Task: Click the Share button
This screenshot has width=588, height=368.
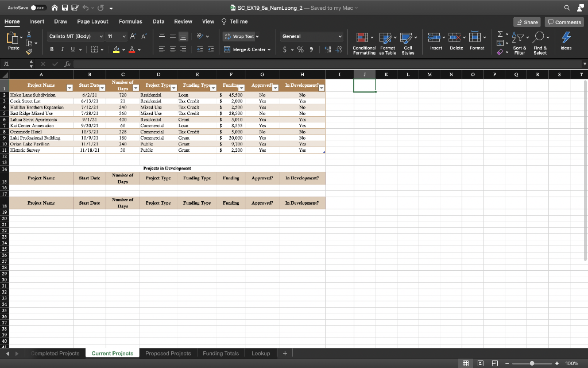Action: tap(527, 22)
